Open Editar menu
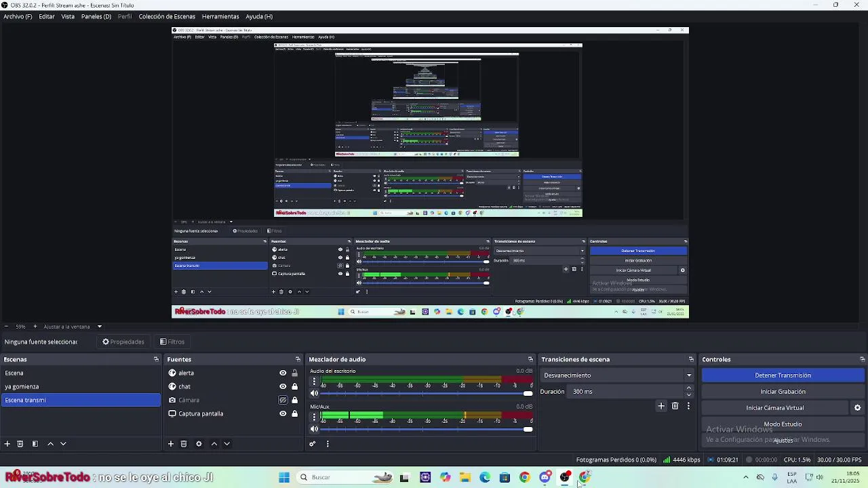The height and width of the screenshot is (488, 868). click(x=47, y=16)
